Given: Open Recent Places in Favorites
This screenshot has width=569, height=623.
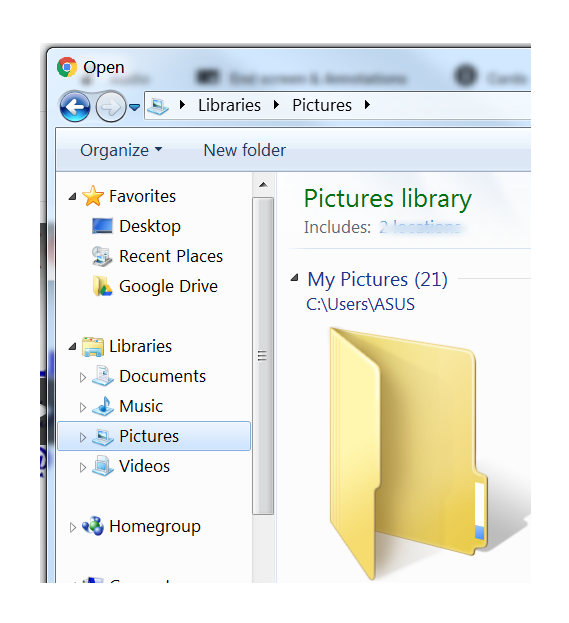Looking at the screenshot, I should (171, 256).
